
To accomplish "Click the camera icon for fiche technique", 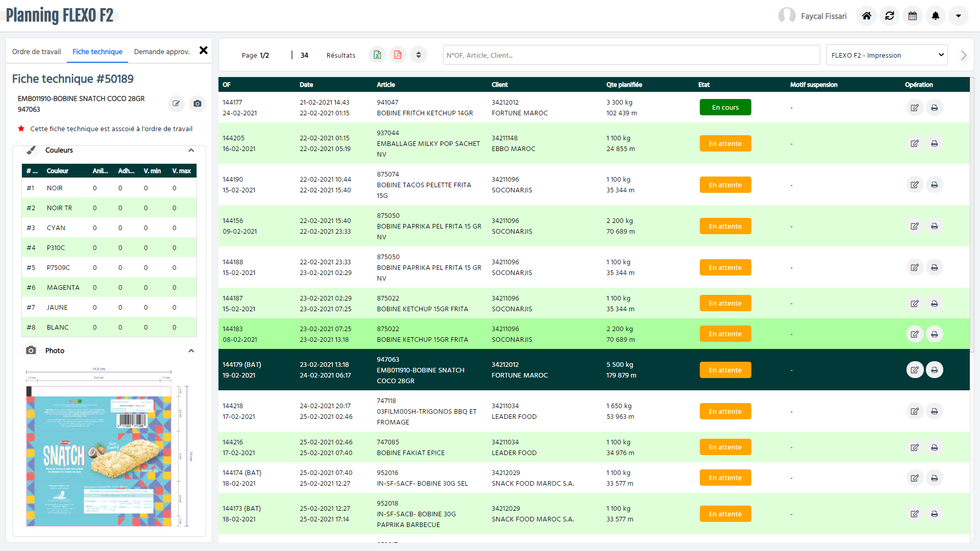I will tap(198, 104).
